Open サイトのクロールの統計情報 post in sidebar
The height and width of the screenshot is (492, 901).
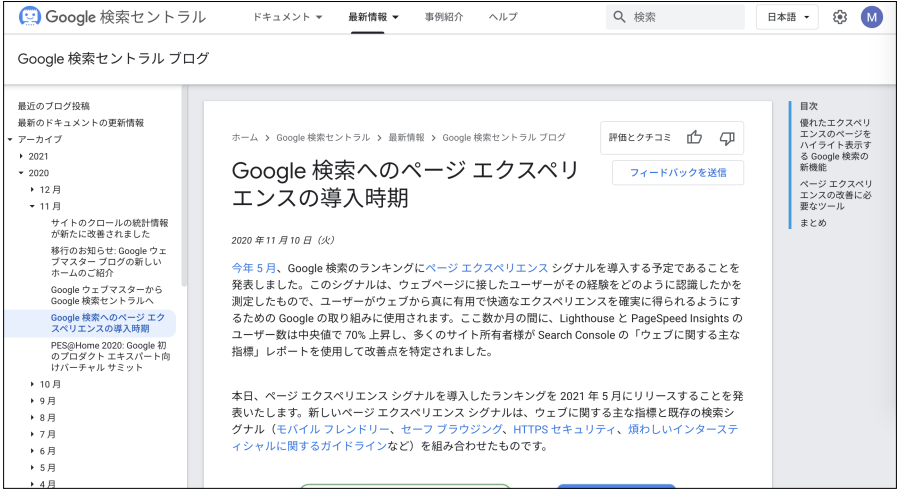(x=109, y=228)
